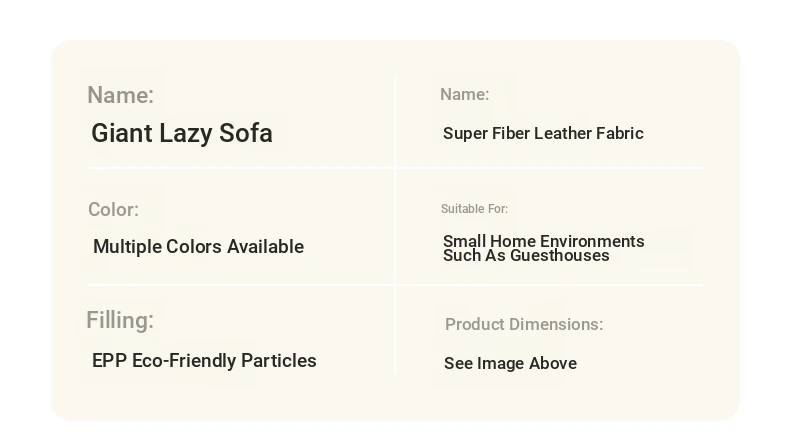Click the 'Suitable For:' label
The image size is (790, 444).
474,209
